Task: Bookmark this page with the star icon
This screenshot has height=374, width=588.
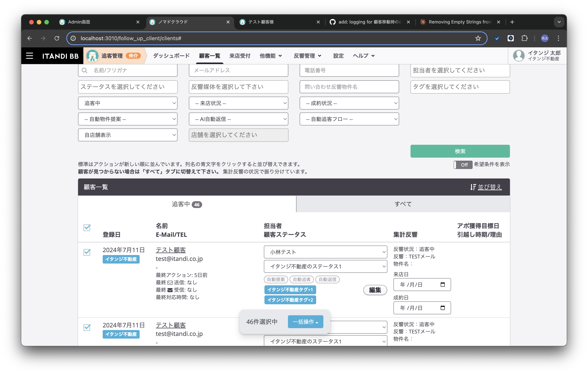Action: click(x=478, y=38)
